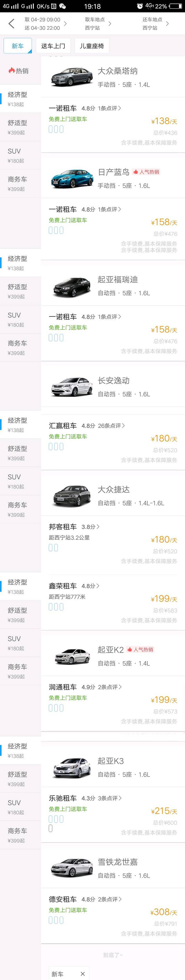The image size is (185, 980).
Task: Toggle off the 新车 filter at the top
Action: [x=18, y=46]
